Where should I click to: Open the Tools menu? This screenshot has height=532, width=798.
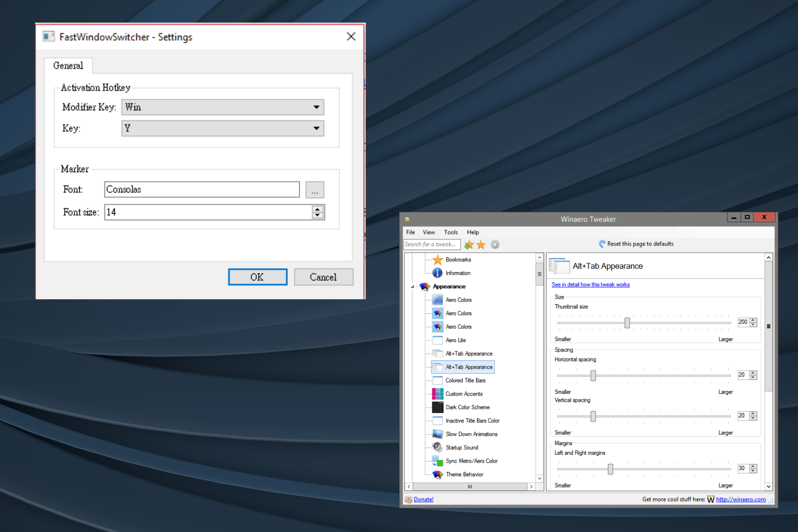(x=451, y=232)
